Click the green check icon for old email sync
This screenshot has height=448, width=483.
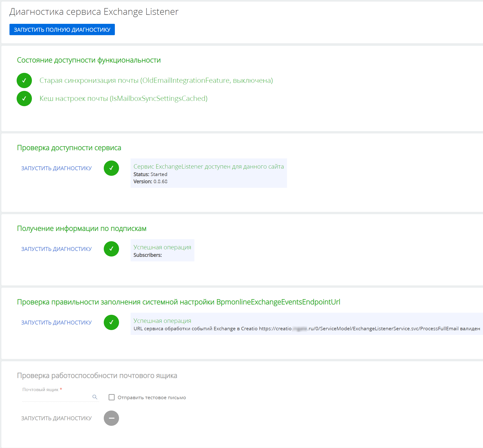click(24, 80)
